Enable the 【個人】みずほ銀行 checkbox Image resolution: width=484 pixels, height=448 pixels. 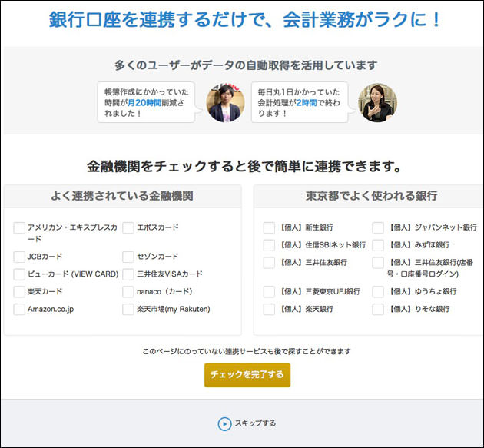pyautogui.click(x=378, y=245)
